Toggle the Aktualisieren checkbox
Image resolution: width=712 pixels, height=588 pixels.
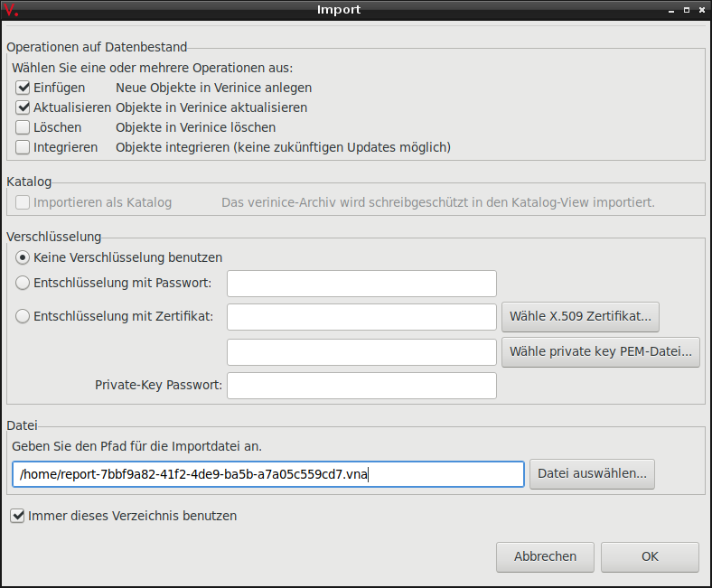(x=23, y=107)
